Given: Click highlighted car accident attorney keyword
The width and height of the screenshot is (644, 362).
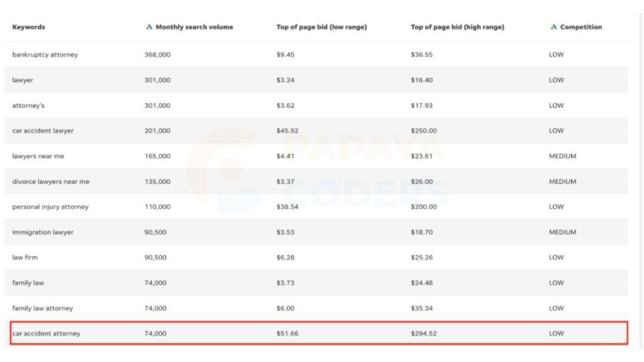Looking at the screenshot, I should (x=46, y=334).
